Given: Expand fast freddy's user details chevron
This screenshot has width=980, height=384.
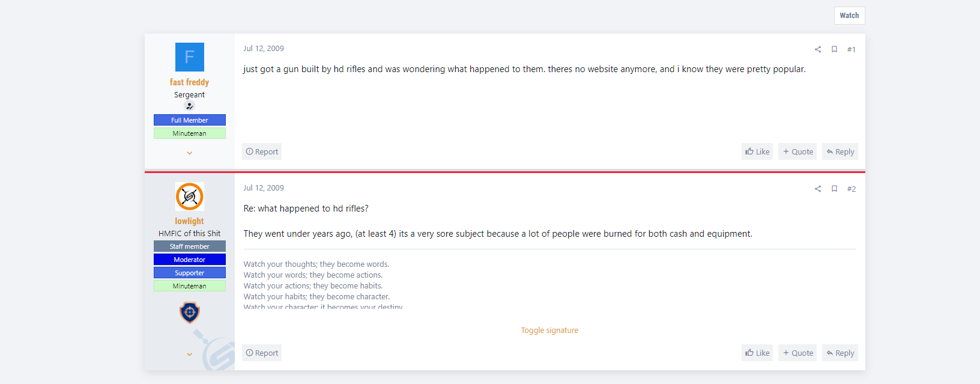Looking at the screenshot, I should point(189,153).
